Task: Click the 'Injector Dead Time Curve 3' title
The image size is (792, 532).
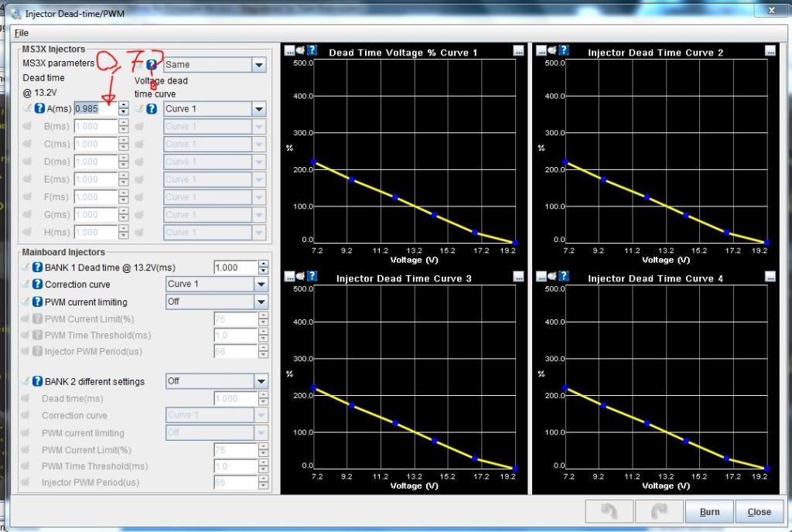Action: pos(404,278)
